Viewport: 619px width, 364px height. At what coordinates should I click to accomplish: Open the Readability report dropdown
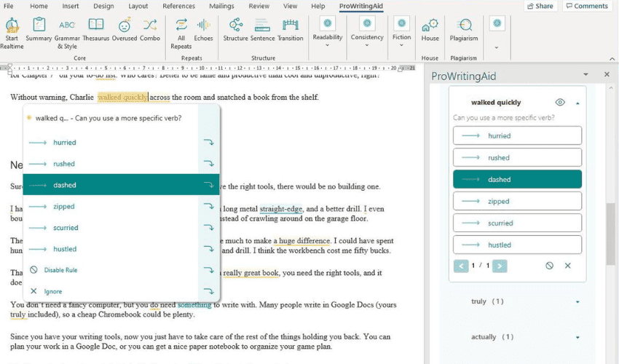tap(327, 32)
